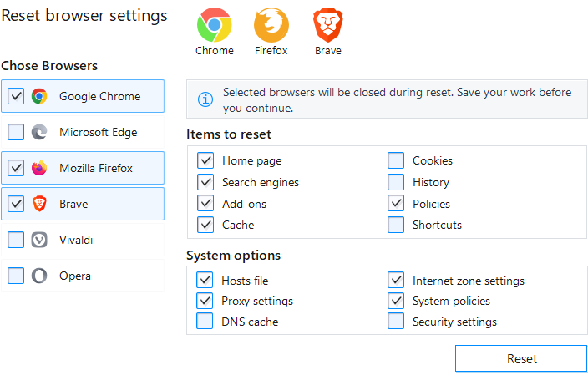Click the 'Mozilla Firefox' row label

[96, 168]
